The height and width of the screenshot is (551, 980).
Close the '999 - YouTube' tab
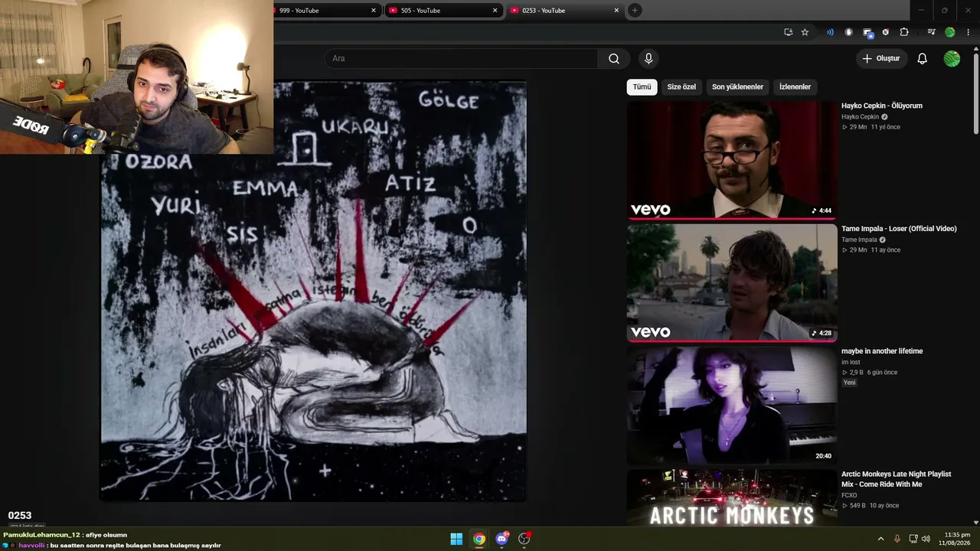click(374, 11)
